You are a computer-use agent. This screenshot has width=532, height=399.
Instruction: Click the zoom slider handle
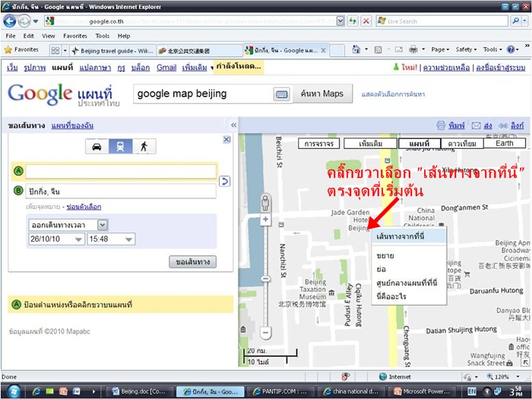265,279
